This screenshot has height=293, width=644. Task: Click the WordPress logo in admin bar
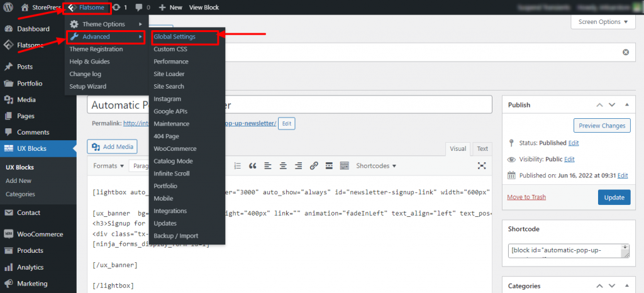9,7
